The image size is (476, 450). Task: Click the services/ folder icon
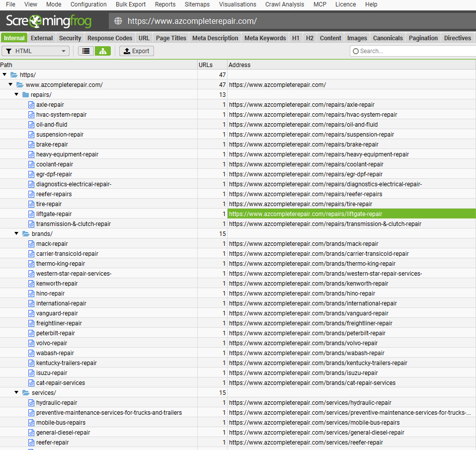tap(26, 393)
